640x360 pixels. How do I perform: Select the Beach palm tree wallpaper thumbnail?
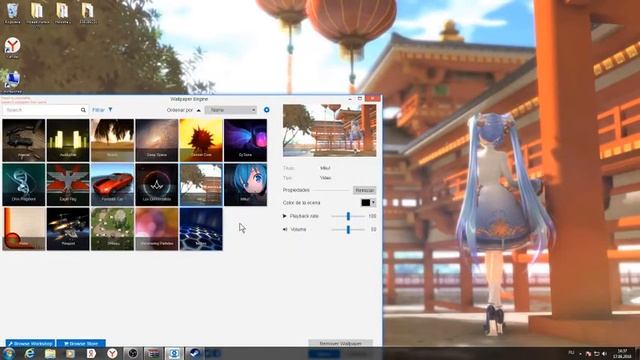pyautogui.click(x=112, y=140)
